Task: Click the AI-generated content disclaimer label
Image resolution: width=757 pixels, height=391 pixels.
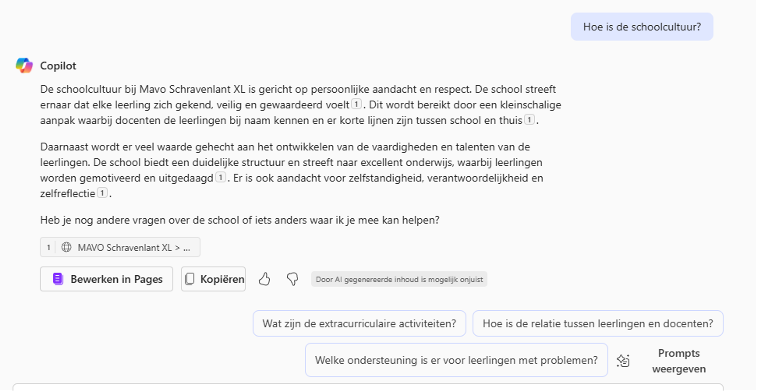Action: click(399, 279)
